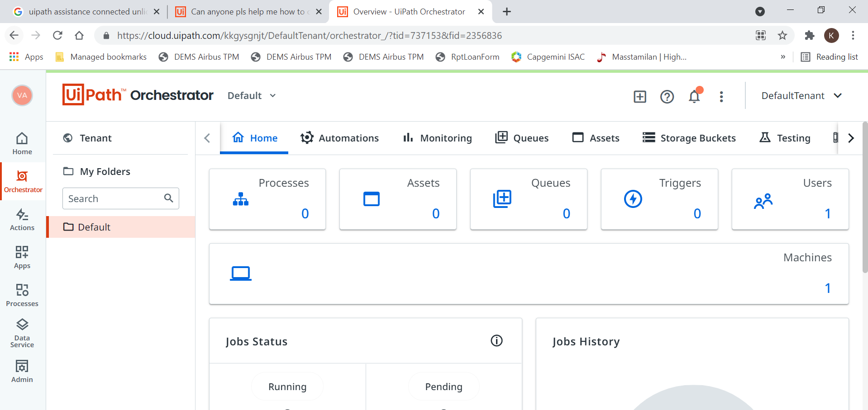
Task: Open the Chrome tab search dropdown
Action: (760, 12)
